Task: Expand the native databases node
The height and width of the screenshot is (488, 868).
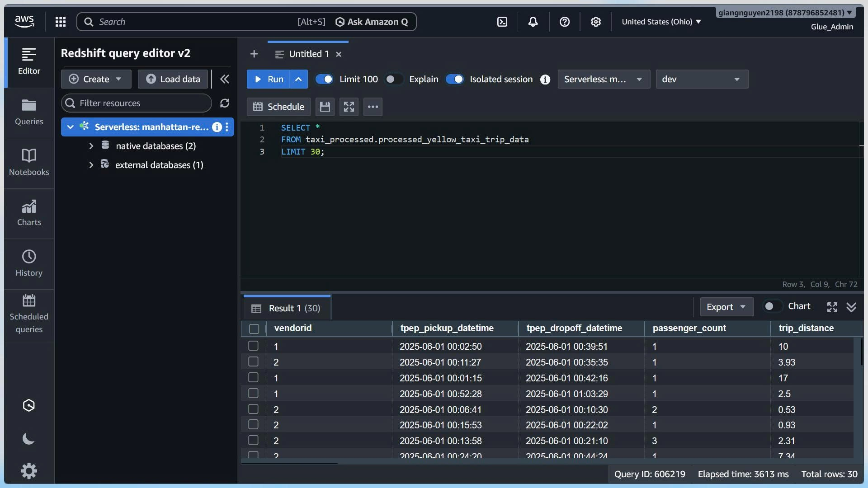Action: coord(91,146)
